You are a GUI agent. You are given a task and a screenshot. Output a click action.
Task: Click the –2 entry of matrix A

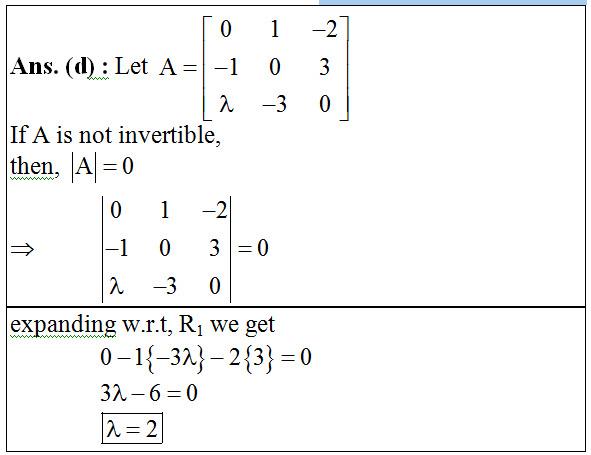tap(325, 29)
